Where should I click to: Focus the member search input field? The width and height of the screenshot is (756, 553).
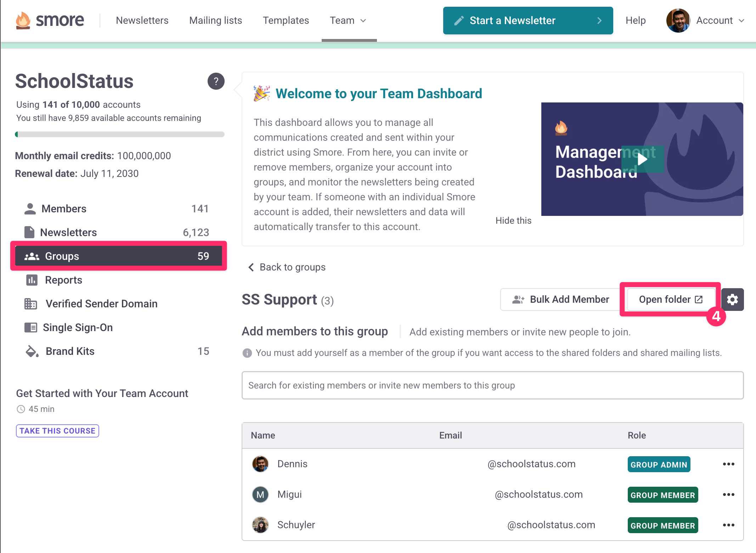[x=492, y=385]
